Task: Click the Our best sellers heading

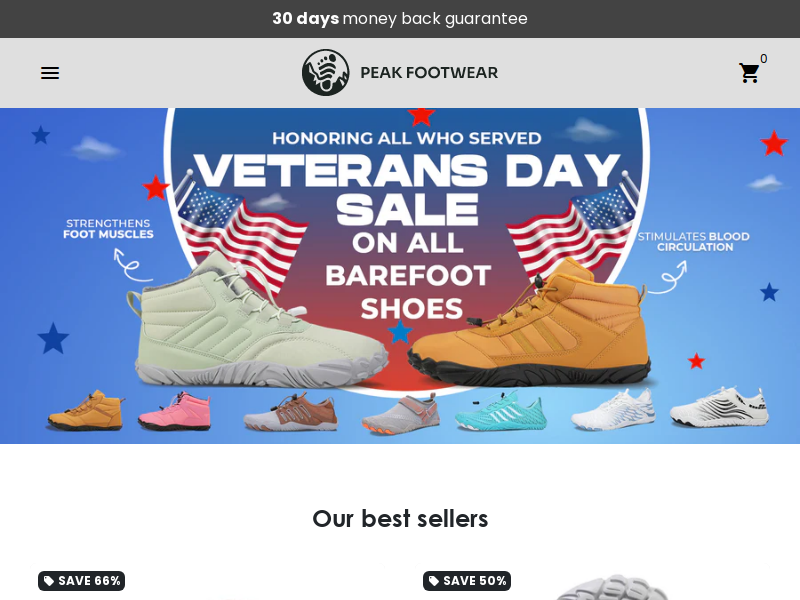Action: pos(400,519)
